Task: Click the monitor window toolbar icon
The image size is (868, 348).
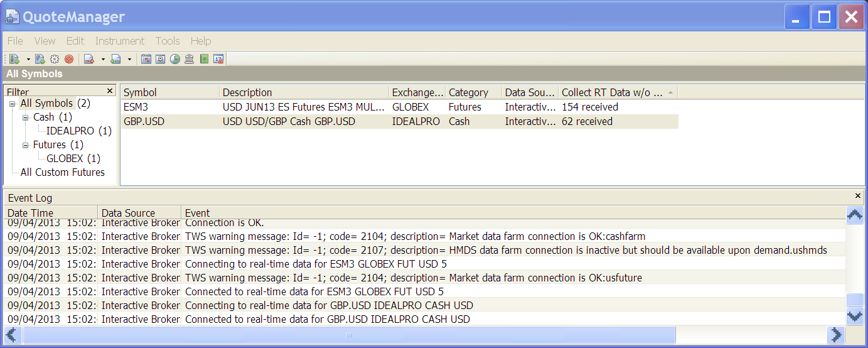Action: click(161, 59)
